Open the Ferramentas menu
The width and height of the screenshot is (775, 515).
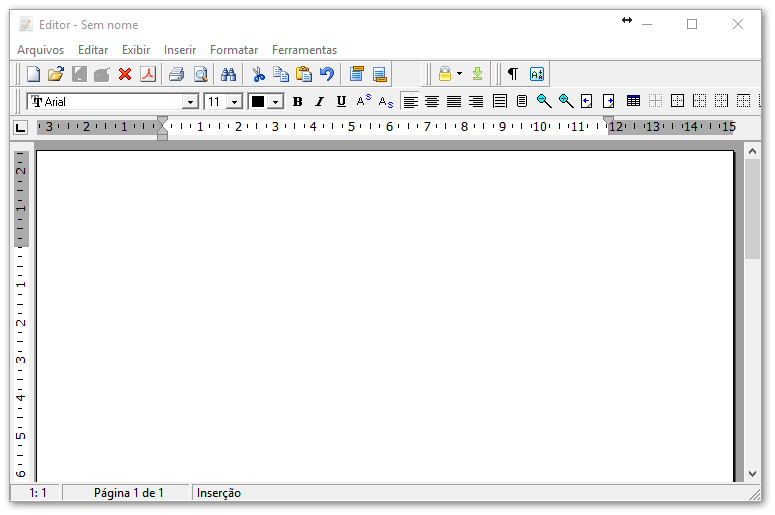304,50
